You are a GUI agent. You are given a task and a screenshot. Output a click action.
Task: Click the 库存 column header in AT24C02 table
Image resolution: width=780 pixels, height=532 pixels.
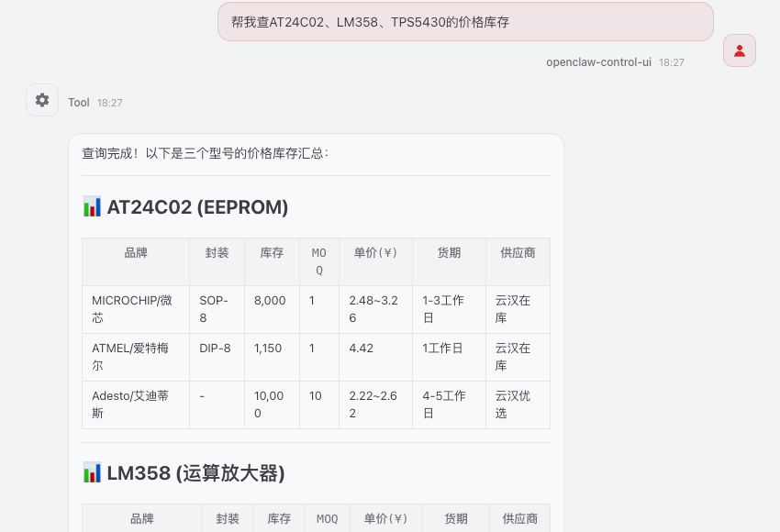272,253
